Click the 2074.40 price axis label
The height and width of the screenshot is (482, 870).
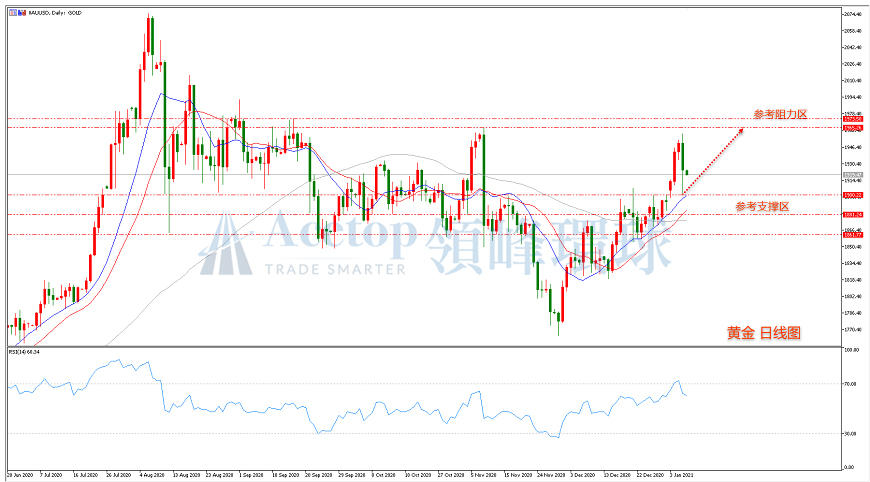point(853,14)
